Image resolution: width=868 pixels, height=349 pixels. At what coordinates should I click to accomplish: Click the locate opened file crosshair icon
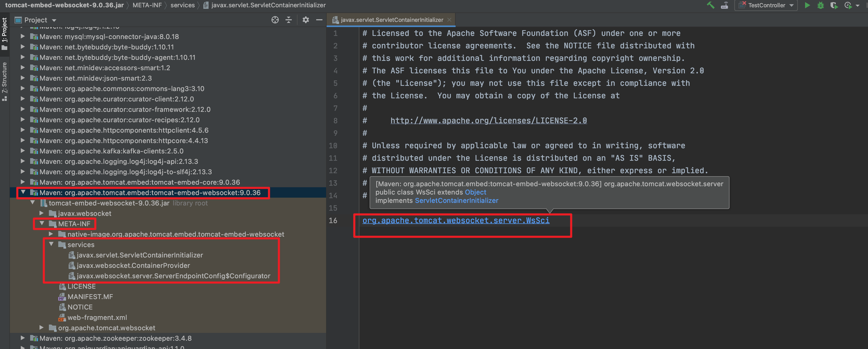(x=275, y=20)
